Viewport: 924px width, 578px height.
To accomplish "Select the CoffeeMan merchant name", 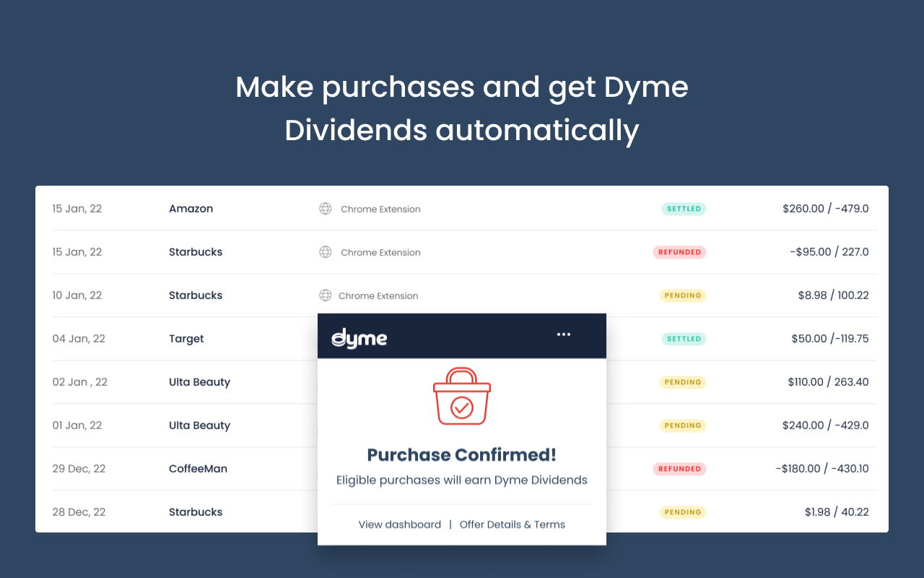I will pos(198,469).
